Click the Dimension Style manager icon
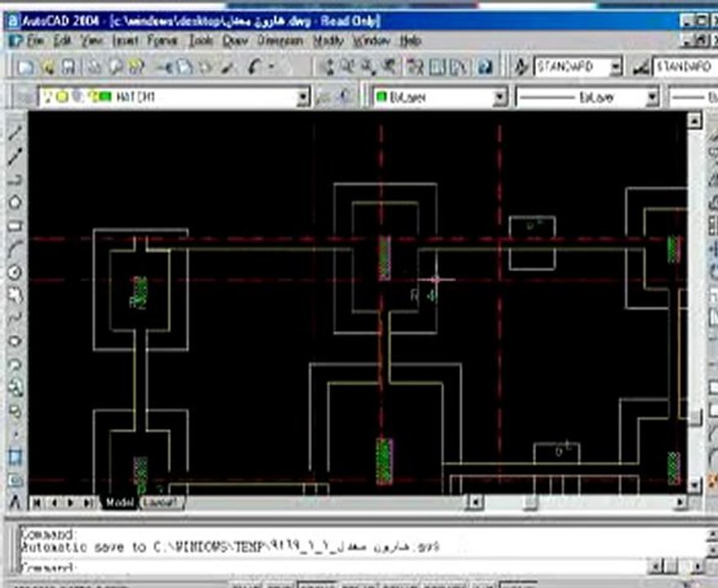The height and width of the screenshot is (588, 718). [640, 67]
